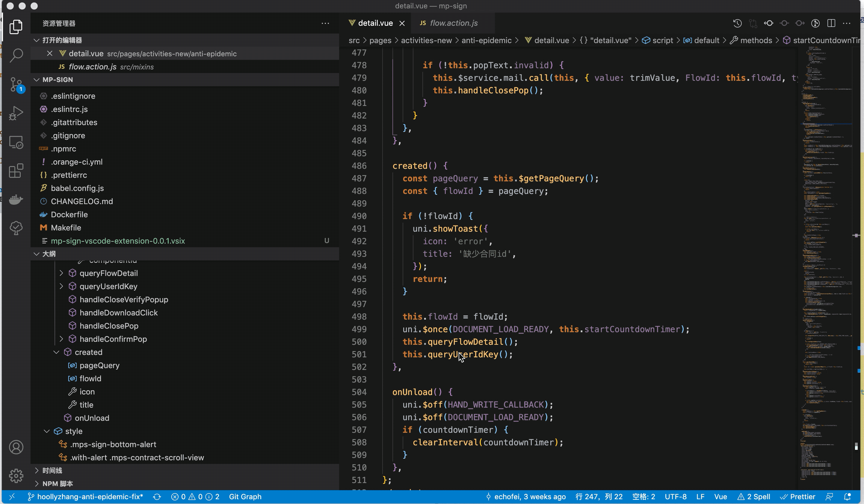Open the Extensions view
The image size is (864, 504).
tap(16, 171)
